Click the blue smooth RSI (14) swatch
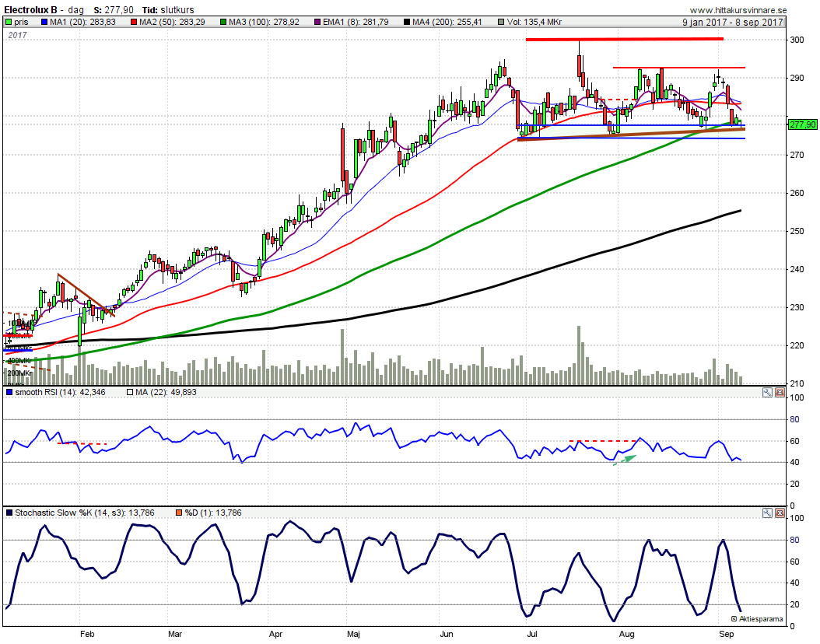 (x=9, y=392)
